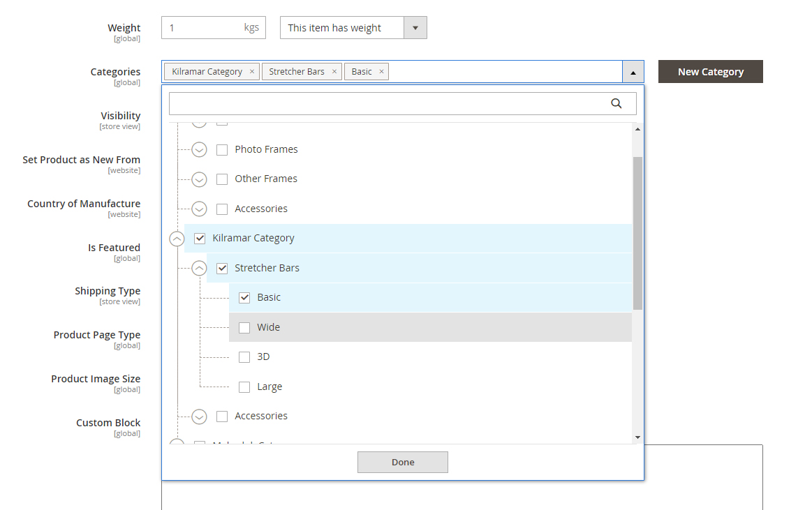The width and height of the screenshot is (812, 510).
Task: Click the category search magnifier icon
Action: pos(617,103)
